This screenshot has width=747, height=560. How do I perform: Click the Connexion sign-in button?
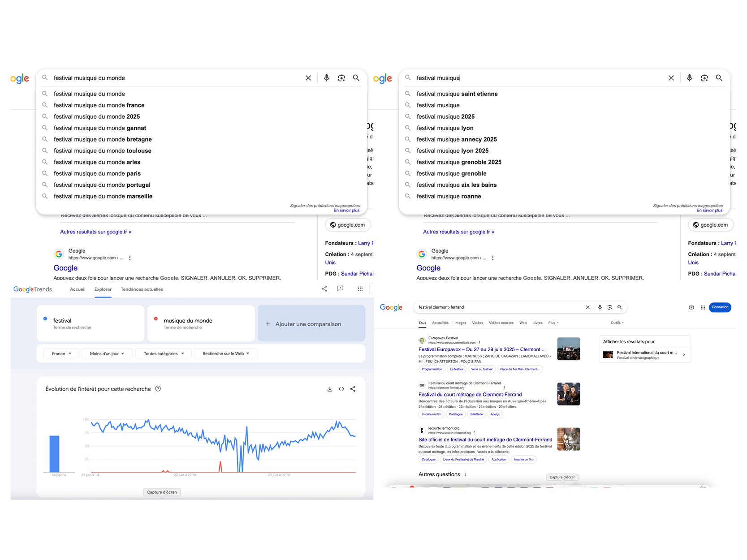click(x=720, y=307)
